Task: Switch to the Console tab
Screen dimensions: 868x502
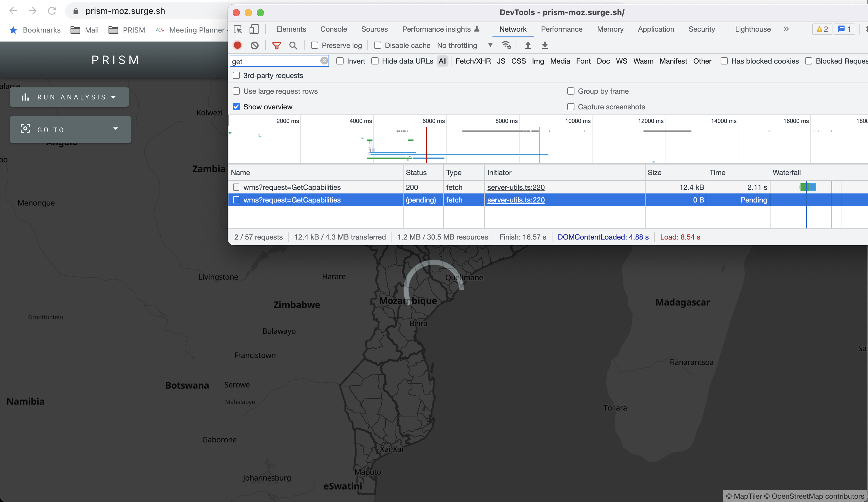Action: pos(333,29)
